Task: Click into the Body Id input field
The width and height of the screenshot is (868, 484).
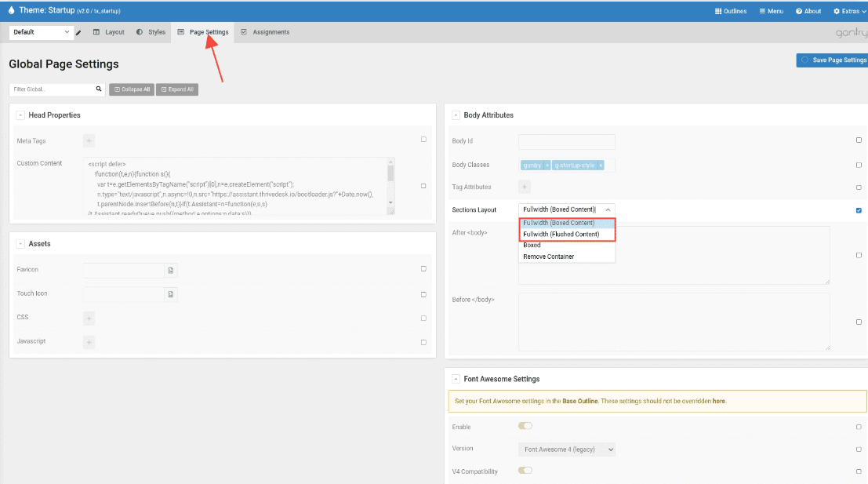Action: [566, 141]
